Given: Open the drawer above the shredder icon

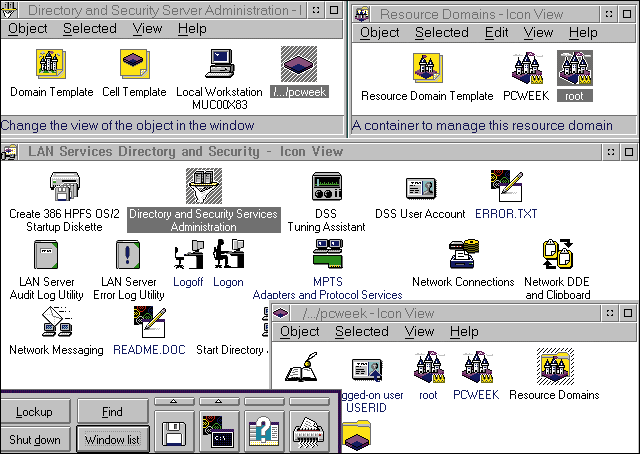Looking at the screenshot, I should (309, 402).
